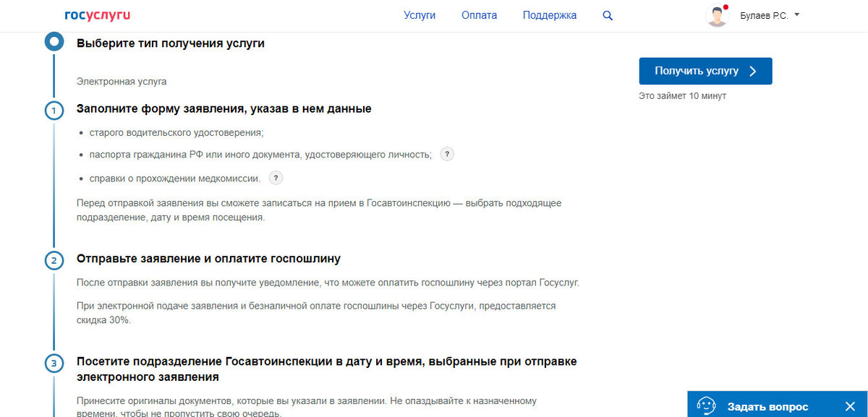This screenshot has width=868, height=417.
Task: Click the Госуслуги logo
Action: [98, 15]
